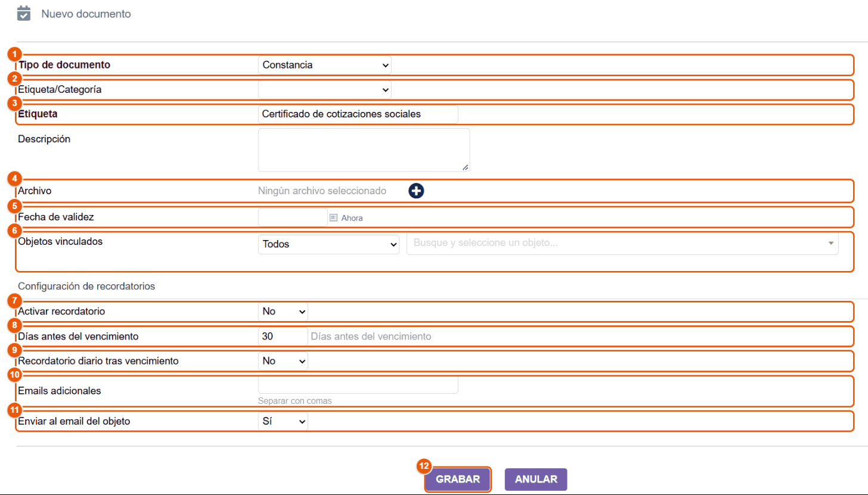Click the GRABAR button

click(x=458, y=480)
